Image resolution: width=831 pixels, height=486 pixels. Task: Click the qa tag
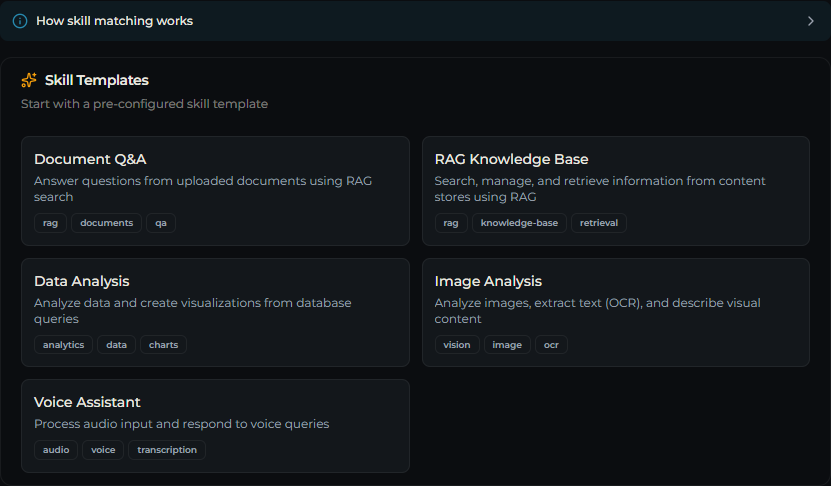[161, 223]
